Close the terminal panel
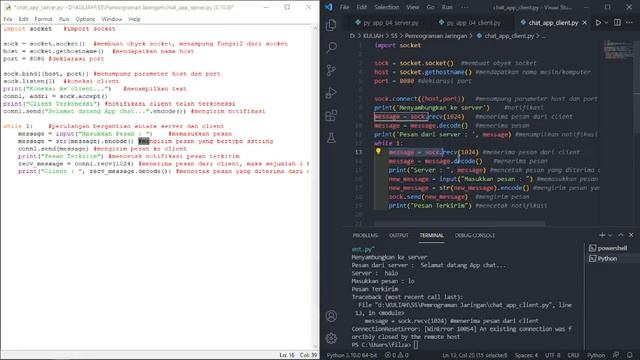Viewport: 640px width, 360px height. (631, 235)
